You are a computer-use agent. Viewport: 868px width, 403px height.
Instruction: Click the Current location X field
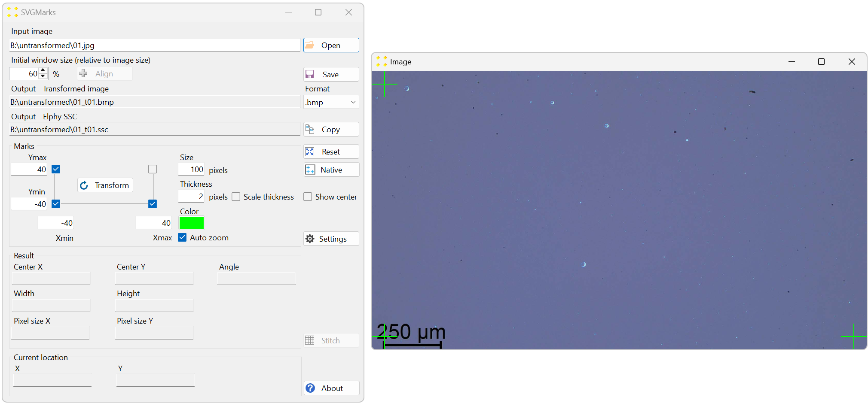pos(52,380)
